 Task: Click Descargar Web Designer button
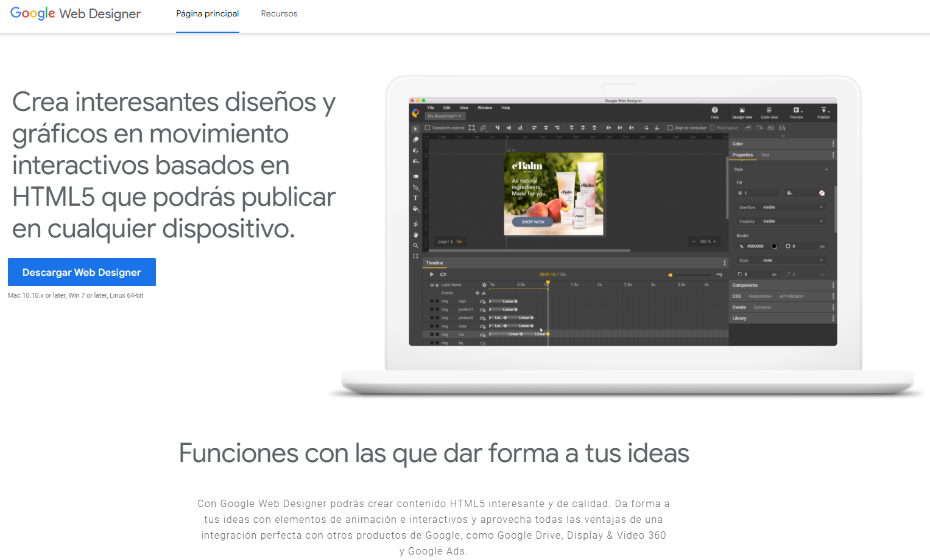82,272
